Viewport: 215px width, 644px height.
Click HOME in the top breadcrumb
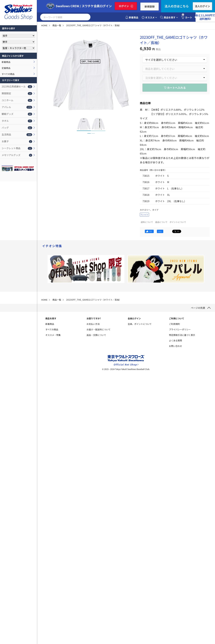(x=44, y=26)
